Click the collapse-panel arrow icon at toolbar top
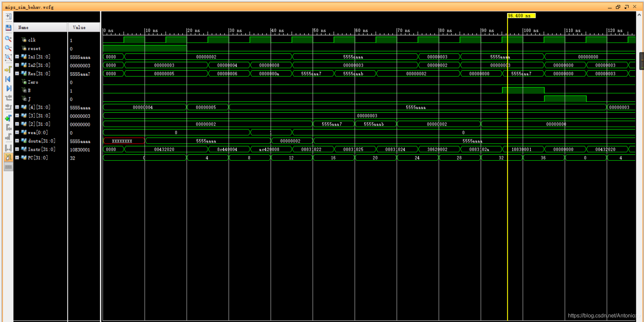The height and width of the screenshot is (322, 644). 8,16
